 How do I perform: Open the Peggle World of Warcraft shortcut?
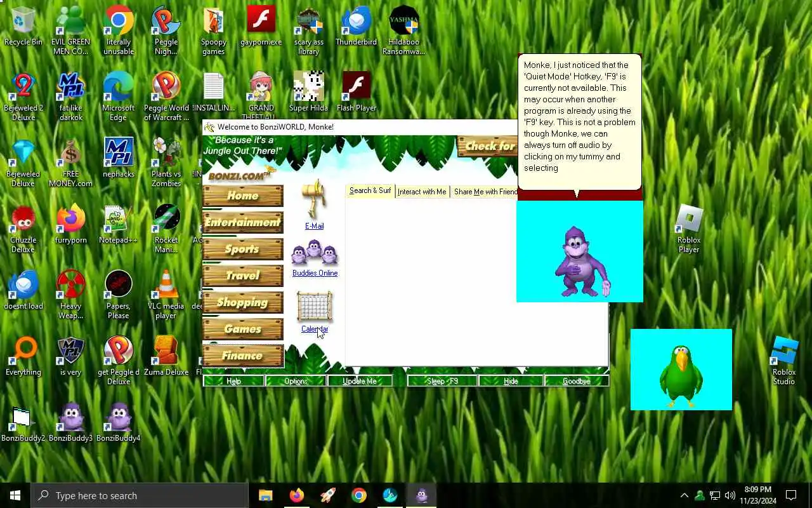point(166,97)
